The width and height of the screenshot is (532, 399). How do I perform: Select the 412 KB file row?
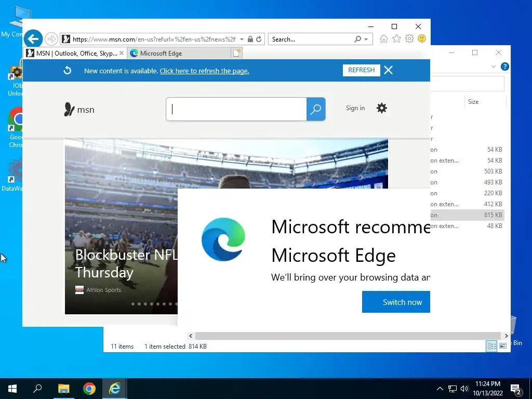(x=467, y=204)
